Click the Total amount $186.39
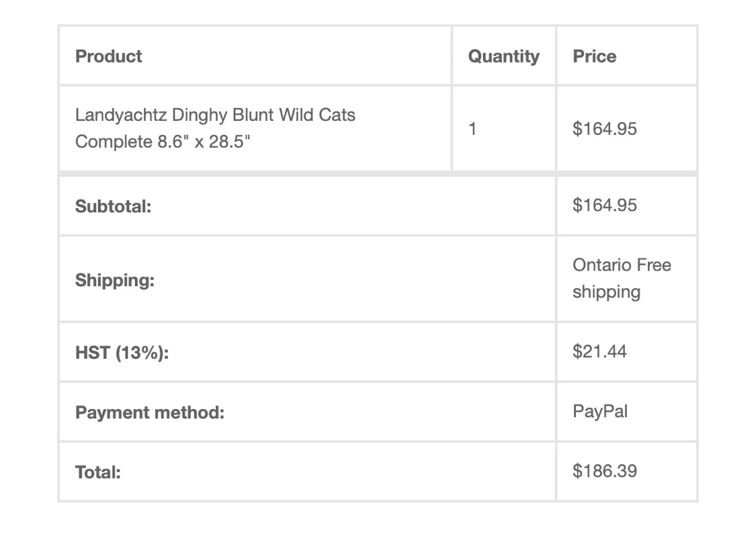This screenshot has width=756, height=542. pyautogui.click(x=604, y=471)
